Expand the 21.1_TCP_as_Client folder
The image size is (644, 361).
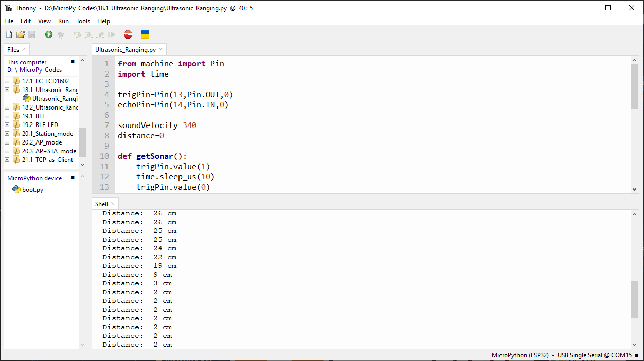pyautogui.click(x=7, y=160)
